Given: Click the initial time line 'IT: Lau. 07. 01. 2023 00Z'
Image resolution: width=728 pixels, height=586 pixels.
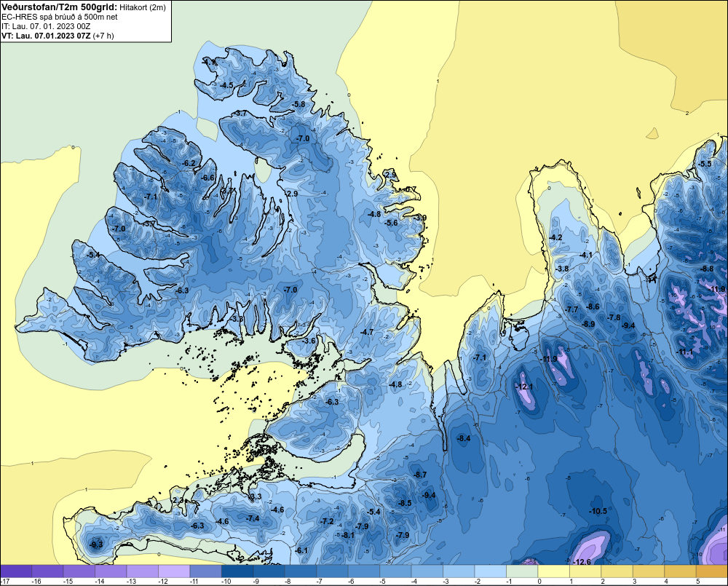Looking at the screenshot, I should 46,26.
